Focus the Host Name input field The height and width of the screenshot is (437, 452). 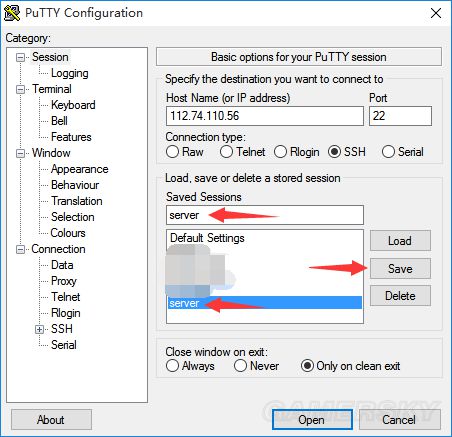(265, 116)
